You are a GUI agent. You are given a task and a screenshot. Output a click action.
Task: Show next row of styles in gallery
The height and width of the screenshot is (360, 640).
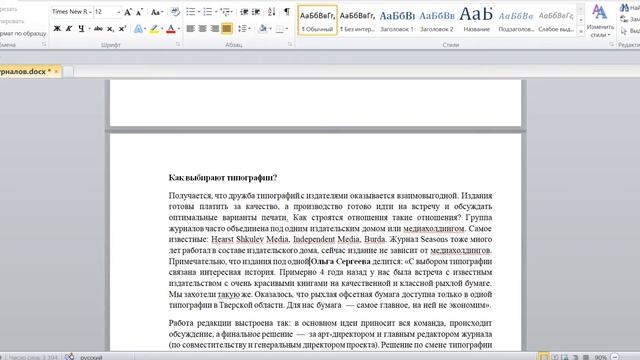pyautogui.click(x=581, y=20)
